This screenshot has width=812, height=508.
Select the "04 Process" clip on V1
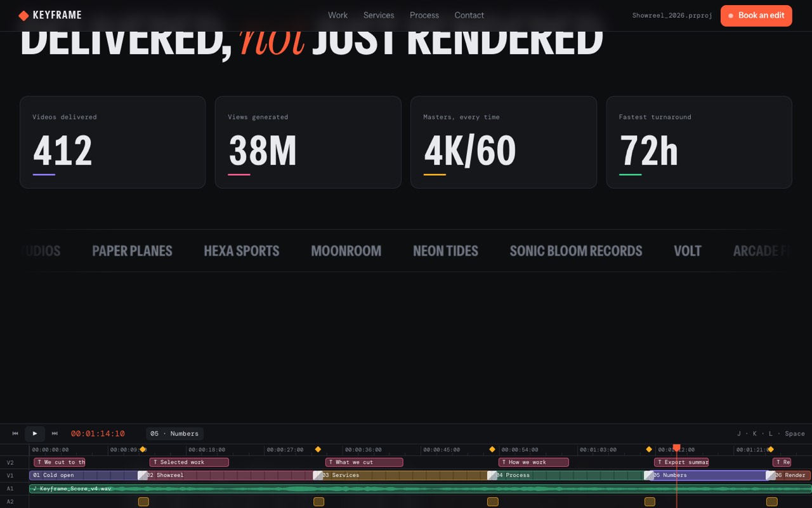(x=570, y=475)
